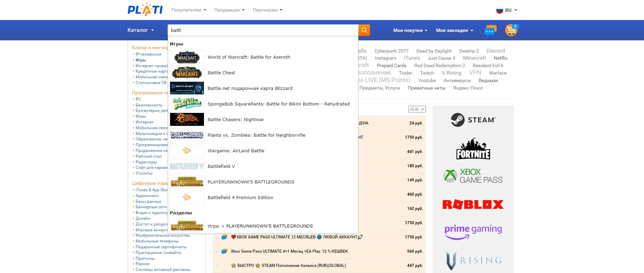Image resolution: width=644 pixels, height=273 pixels.
Task: Open the Cyberpunk 2077 tag link
Action: pyautogui.click(x=391, y=51)
